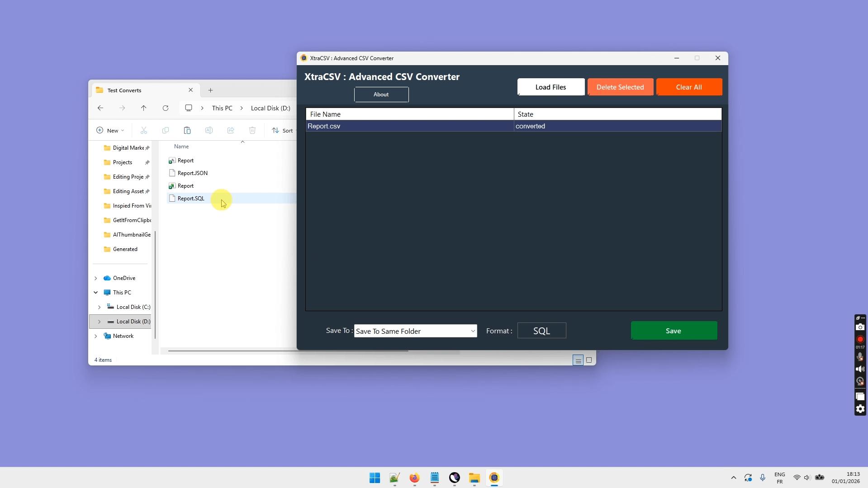The height and width of the screenshot is (488, 868).
Task: Click the Delete trash icon in Explorer
Action: pyautogui.click(x=252, y=130)
